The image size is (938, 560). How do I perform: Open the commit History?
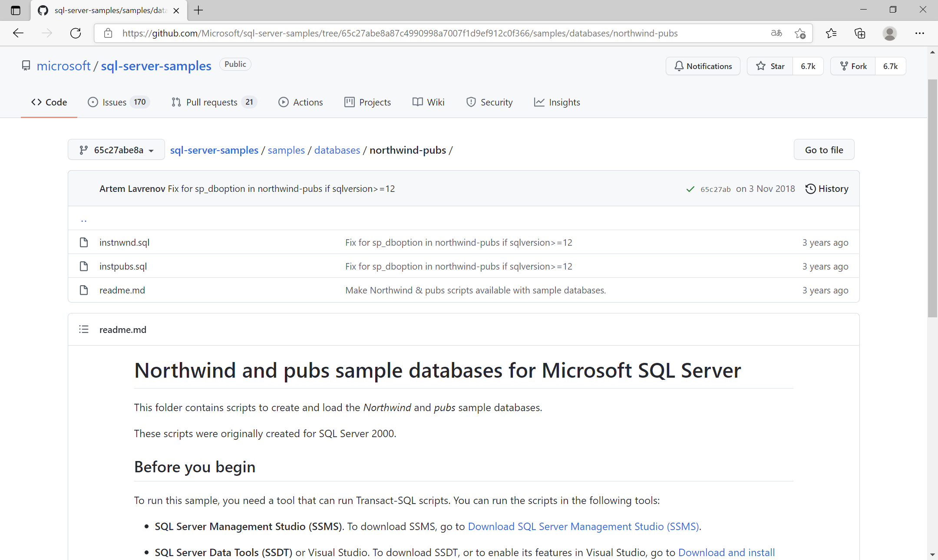pos(827,188)
